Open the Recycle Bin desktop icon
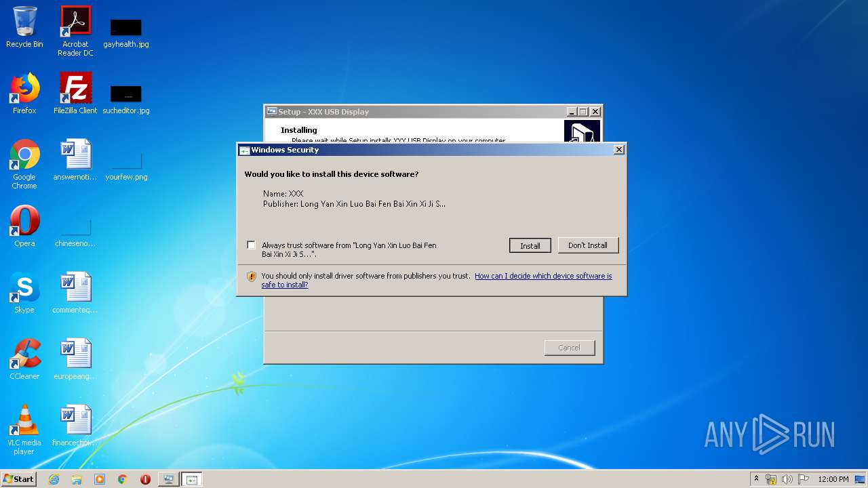This screenshot has width=868, height=488. point(24,27)
